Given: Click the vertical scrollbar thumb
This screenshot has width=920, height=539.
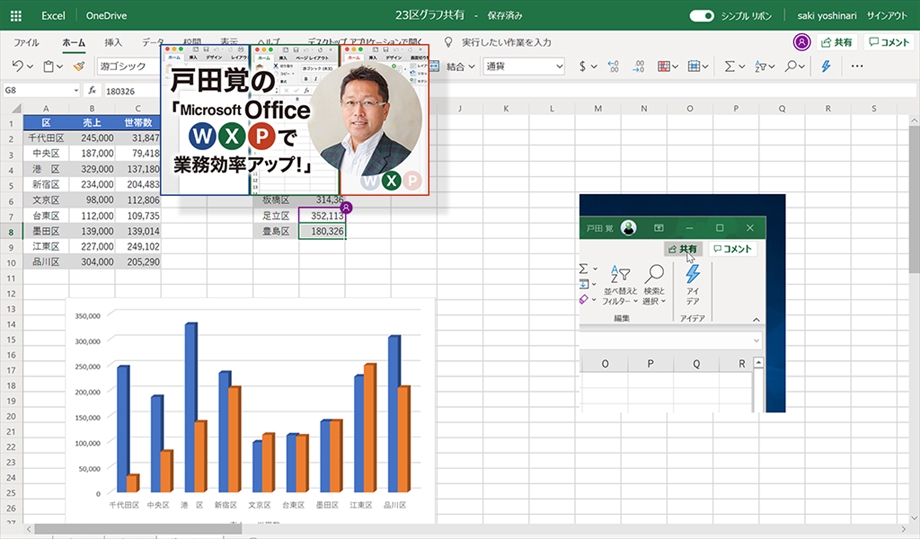Looking at the screenshot, I should tap(914, 199).
